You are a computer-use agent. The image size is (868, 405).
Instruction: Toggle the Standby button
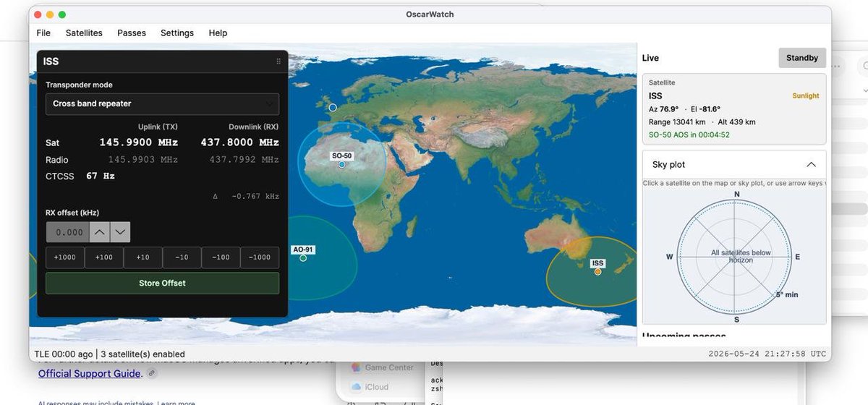(x=802, y=58)
